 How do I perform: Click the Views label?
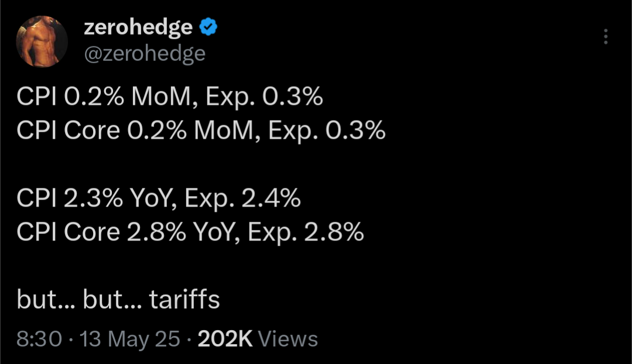coord(288,339)
